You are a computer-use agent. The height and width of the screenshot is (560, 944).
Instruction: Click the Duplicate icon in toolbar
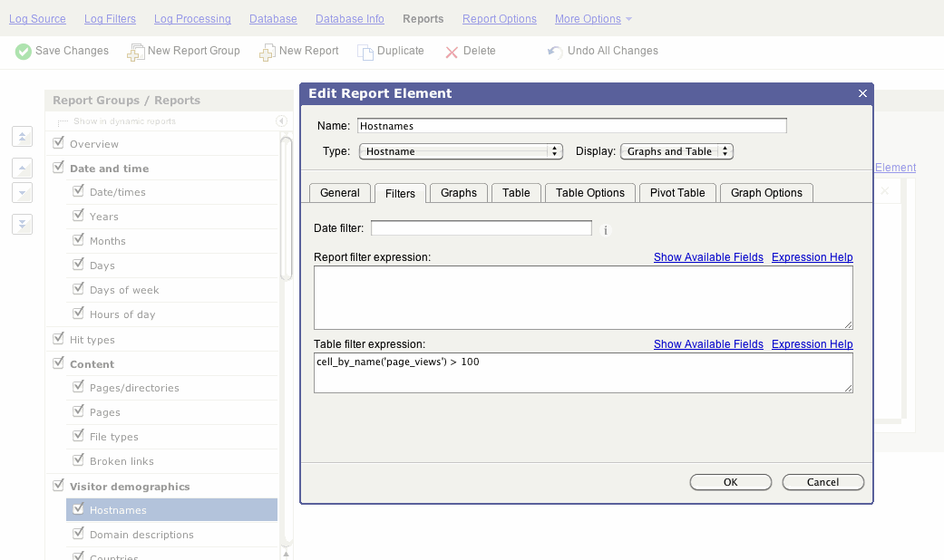click(x=365, y=52)
